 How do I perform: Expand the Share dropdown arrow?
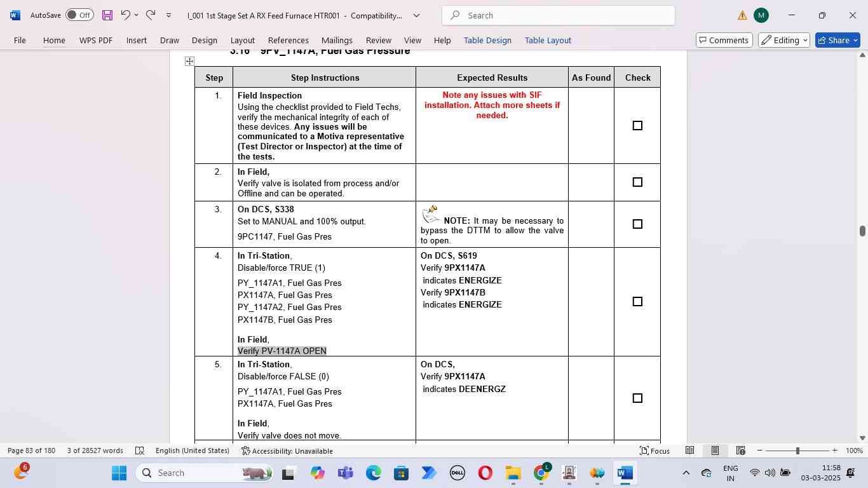tap(855, 40)
